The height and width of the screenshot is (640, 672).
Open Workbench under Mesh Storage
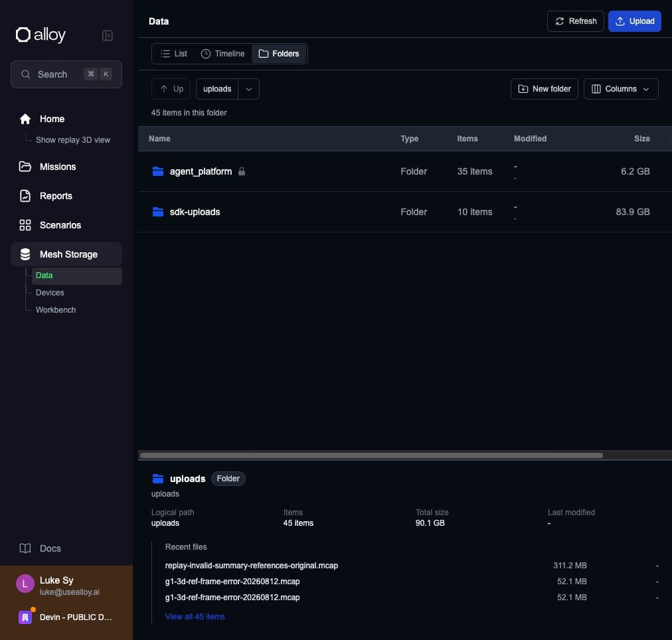pyautogui.click(x=56, y=310)
